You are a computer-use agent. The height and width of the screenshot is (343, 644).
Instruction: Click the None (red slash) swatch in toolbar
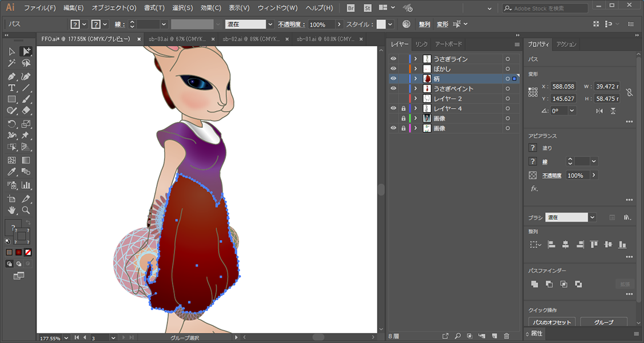click(28, 252)
